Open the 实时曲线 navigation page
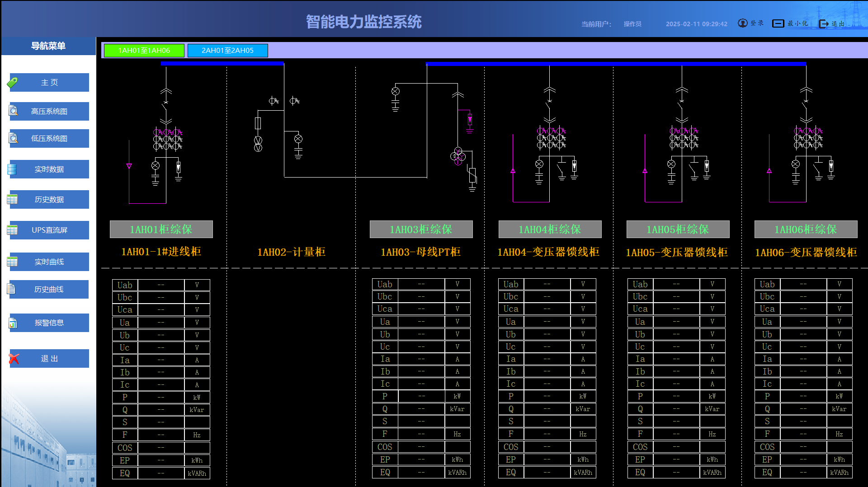This screenshot has height=487, width=868. [49, 262]
